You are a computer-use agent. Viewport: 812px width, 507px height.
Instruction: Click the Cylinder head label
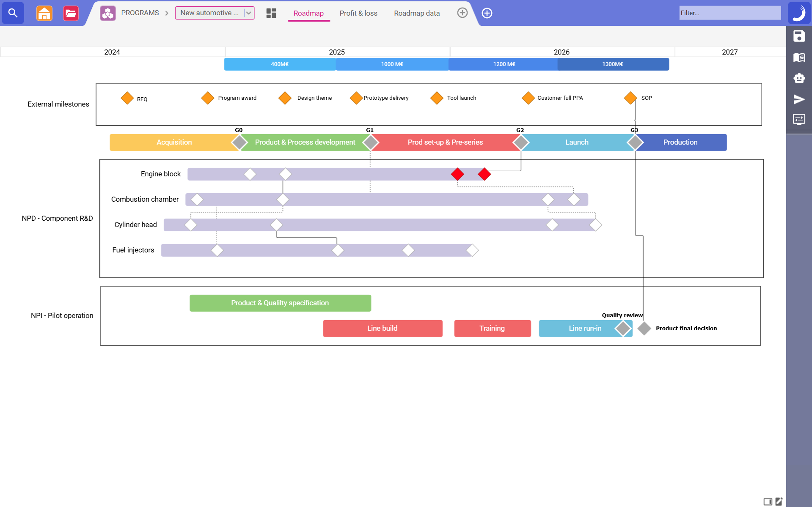tap(135, 225)
